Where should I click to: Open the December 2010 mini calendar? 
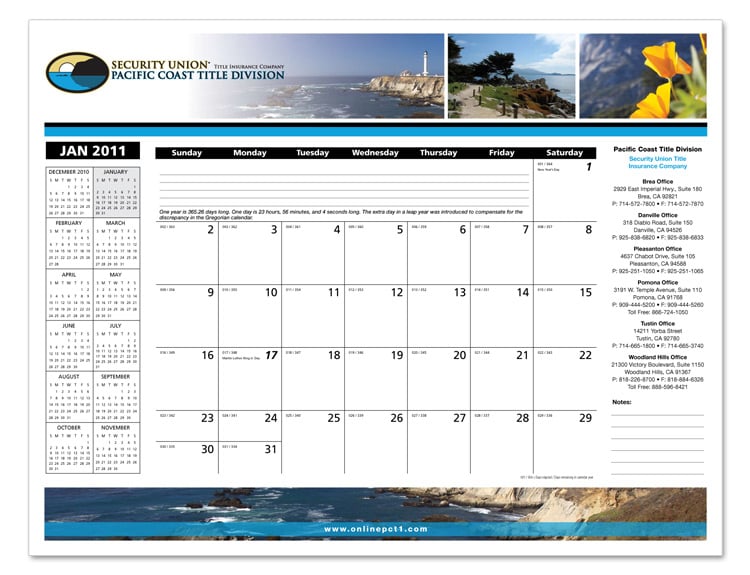pos(69,192)
